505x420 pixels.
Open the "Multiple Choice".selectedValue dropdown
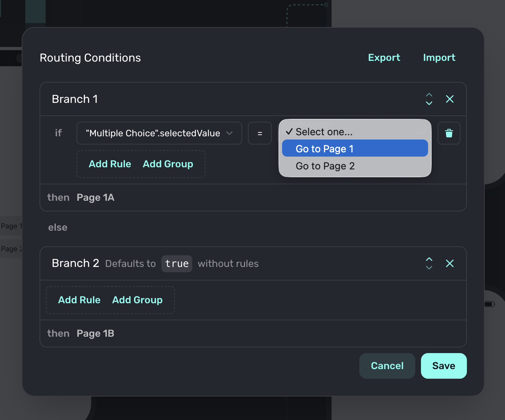click(159, 133)
